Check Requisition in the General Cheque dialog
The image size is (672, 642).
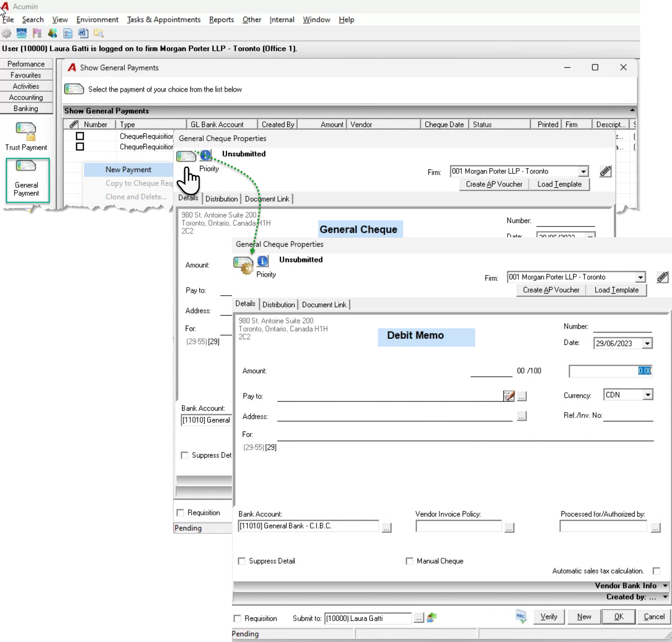[180, 512]
